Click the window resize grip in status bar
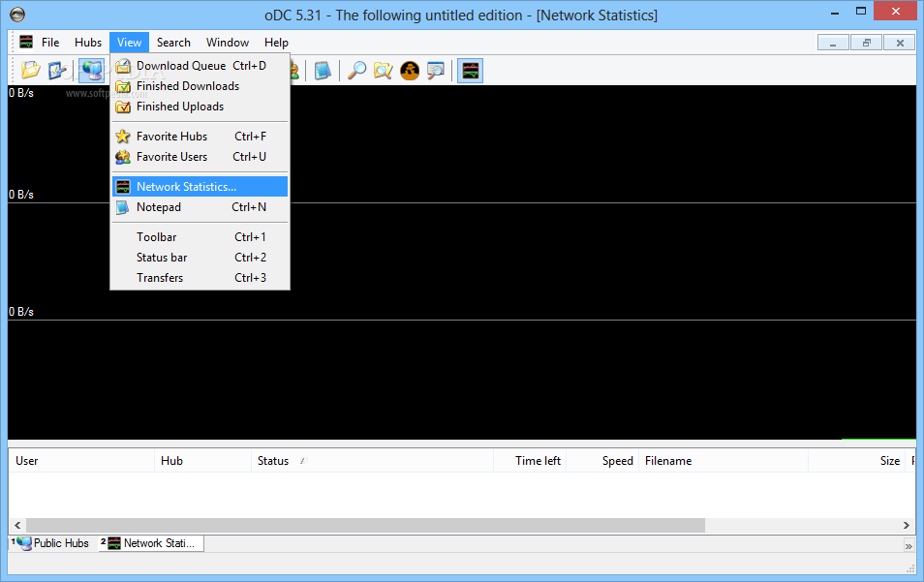 [910, 568]
